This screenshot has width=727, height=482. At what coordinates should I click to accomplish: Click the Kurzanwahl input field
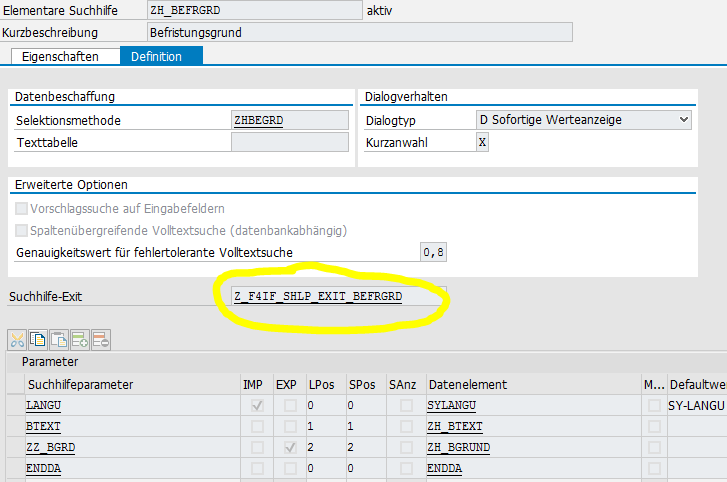482,142
